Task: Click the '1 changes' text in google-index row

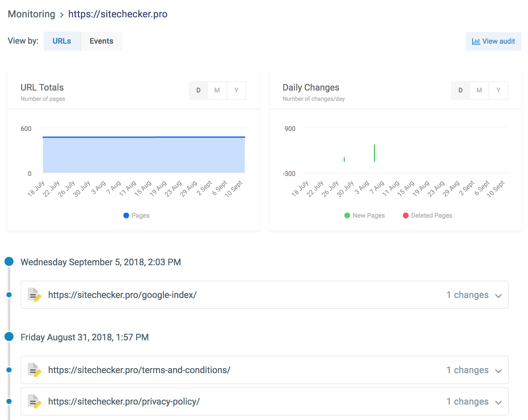Action: [x=468, y=295]
